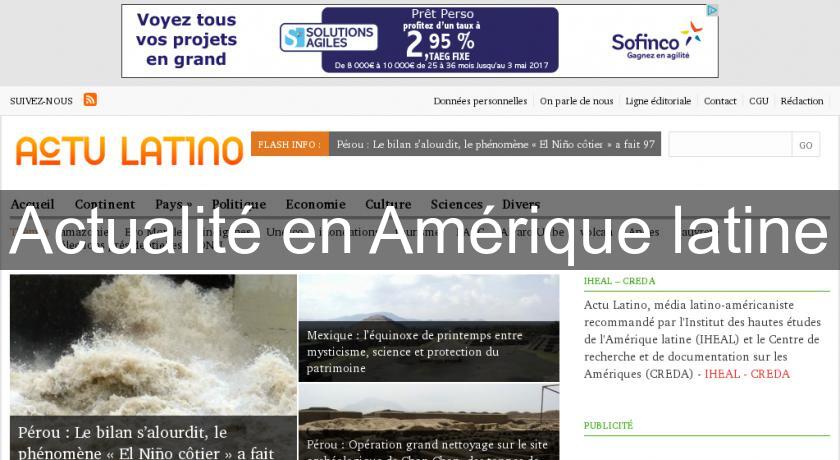This screenshot has width=840, height=460.
Task: Open the Données personnelles link
Action: 480,101
